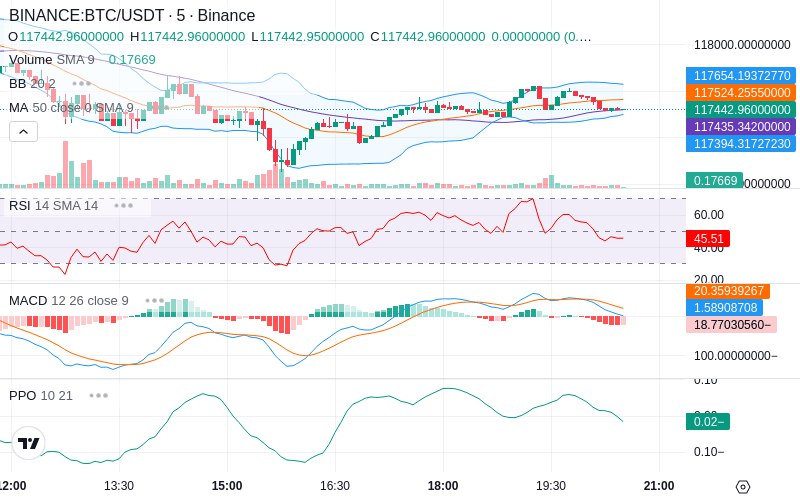
Task: Click the 117394.31727230 lower band price label
Action: coord(741,143)
